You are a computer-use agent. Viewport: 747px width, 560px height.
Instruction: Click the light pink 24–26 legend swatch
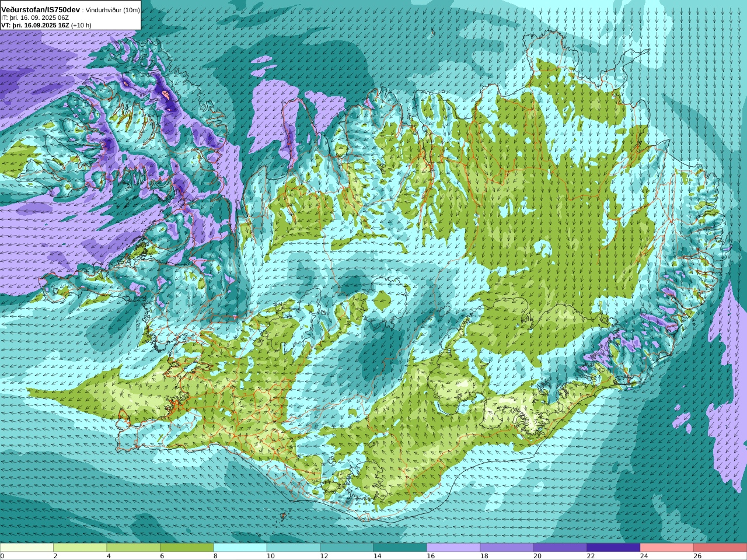click(666, 548)
